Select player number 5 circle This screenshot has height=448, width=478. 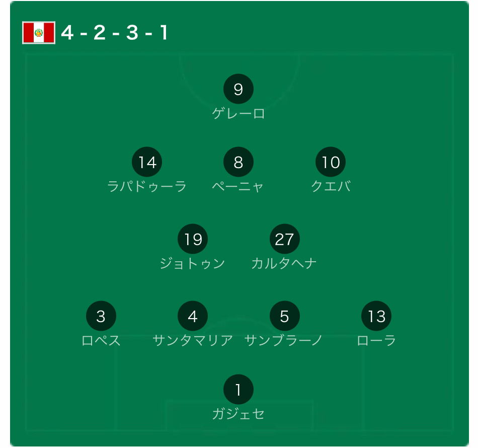click(285, 316)
